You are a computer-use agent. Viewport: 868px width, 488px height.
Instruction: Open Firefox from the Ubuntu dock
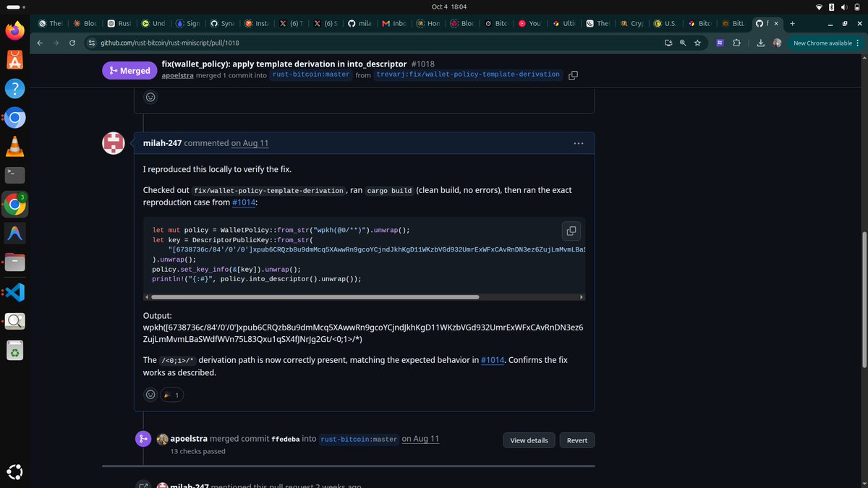[14, 30]
